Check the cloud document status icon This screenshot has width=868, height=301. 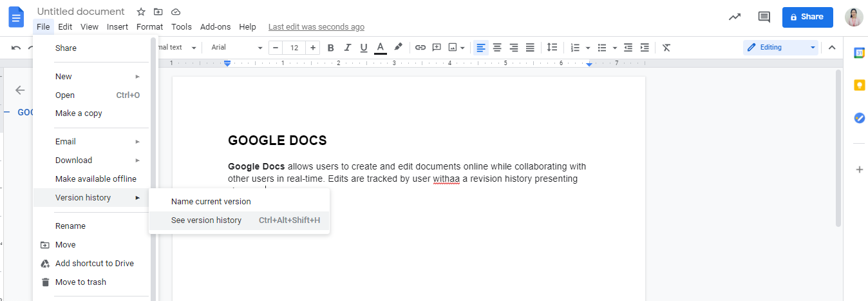(176, 12)
